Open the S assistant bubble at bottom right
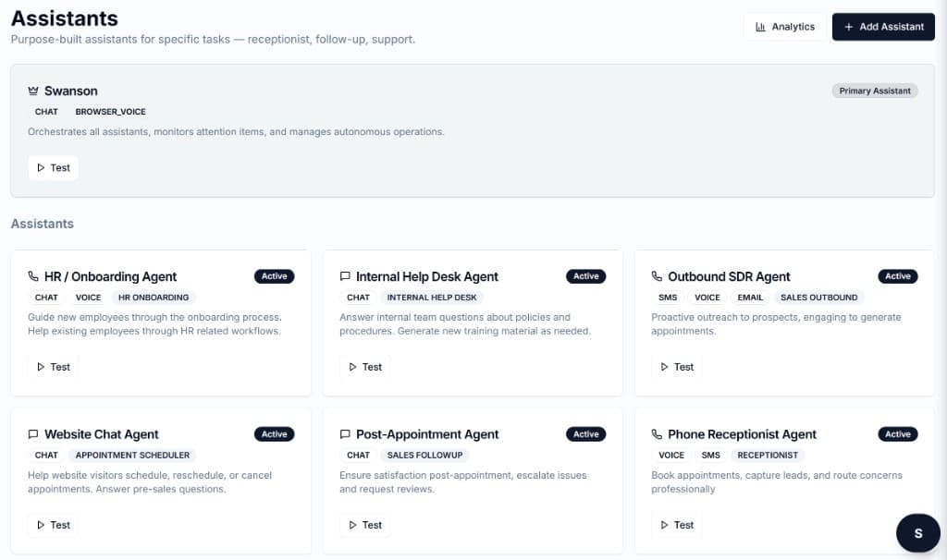Screen dimensions: 947x560 (x=917, y=532)
